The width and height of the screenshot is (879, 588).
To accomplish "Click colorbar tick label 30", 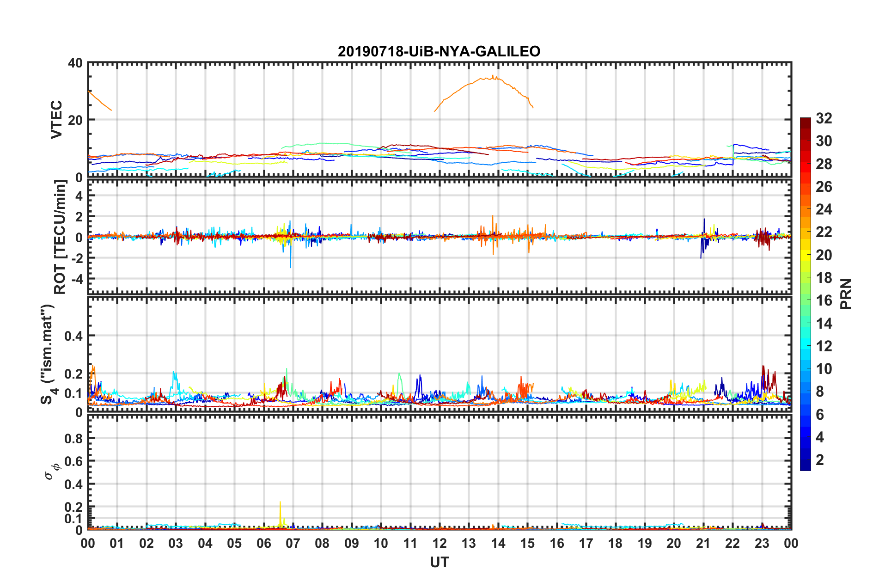I will (x=824, y=141).
